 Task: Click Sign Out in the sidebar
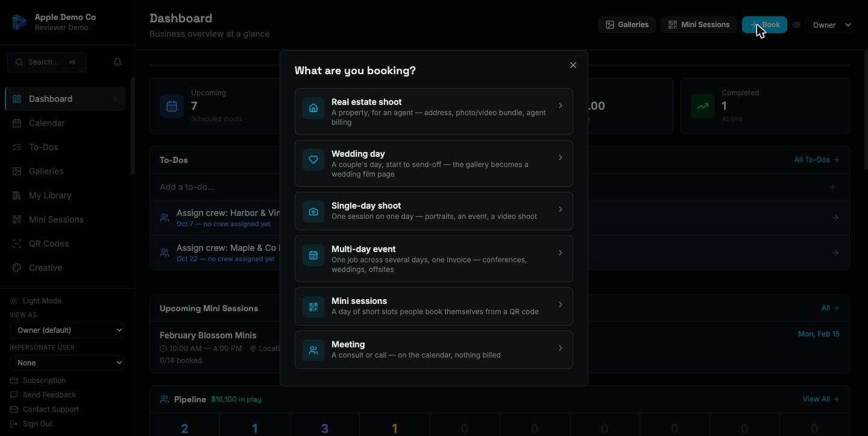[x=31, y=424]
